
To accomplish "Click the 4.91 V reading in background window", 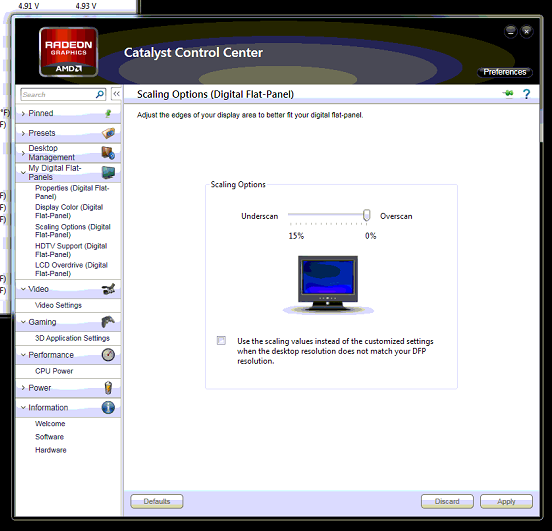I will coord(29,6).
